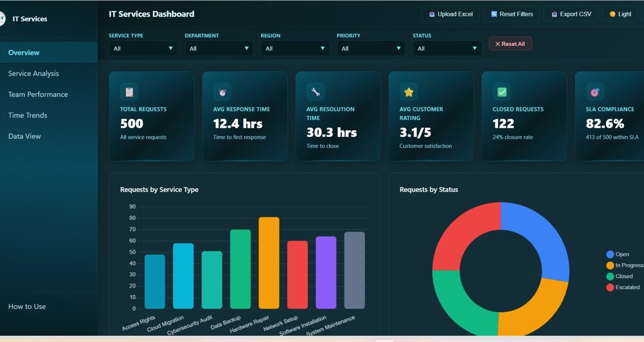Go to Service Analysis in sidebar
The width and height of the screenshot is (644, 342).
(34, 74)
